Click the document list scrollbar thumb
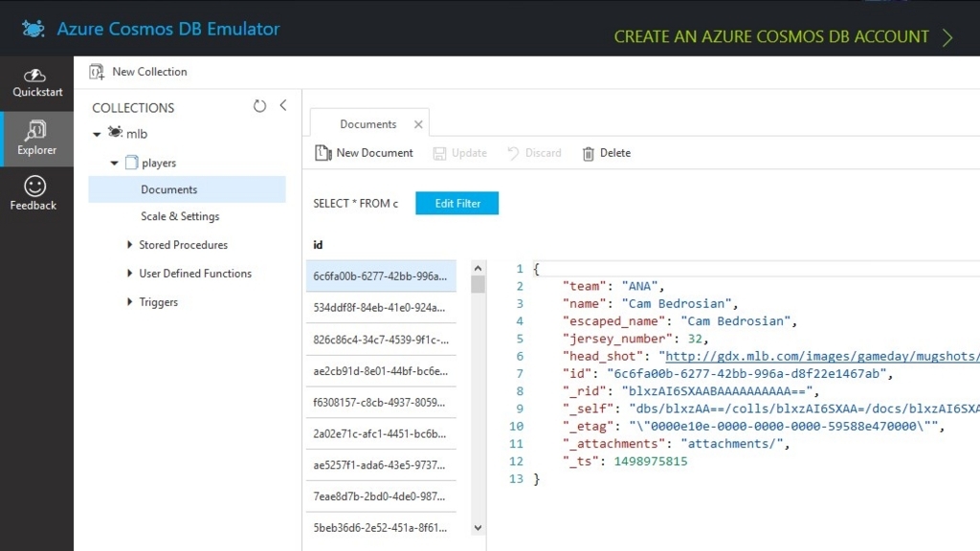 [479, 284]
